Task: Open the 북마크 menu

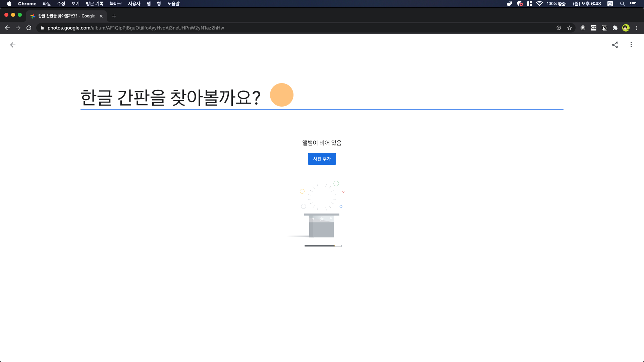Action: tap(115, 4)
